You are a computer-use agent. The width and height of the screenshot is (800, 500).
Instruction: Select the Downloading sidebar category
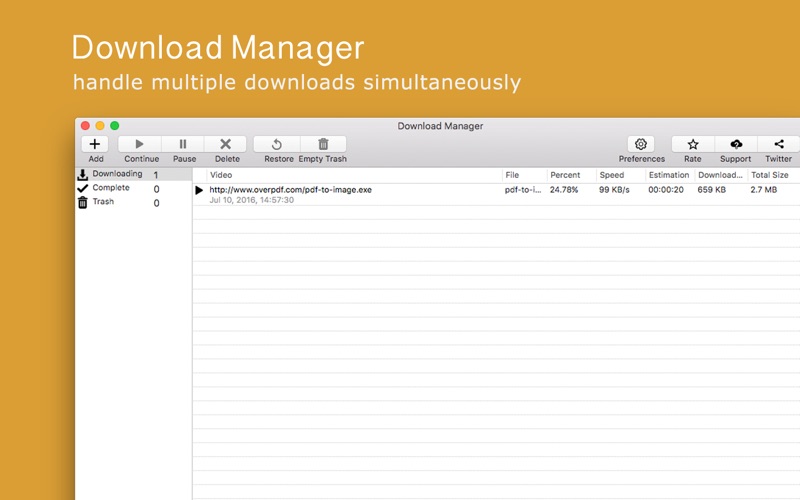click(x=133, y=174)
